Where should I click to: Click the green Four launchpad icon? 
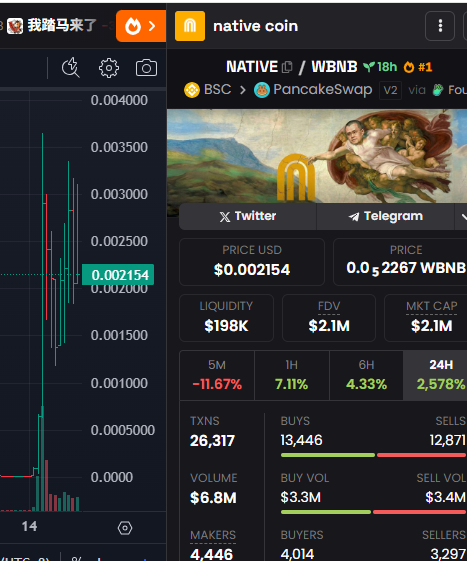tap(438, 90)
